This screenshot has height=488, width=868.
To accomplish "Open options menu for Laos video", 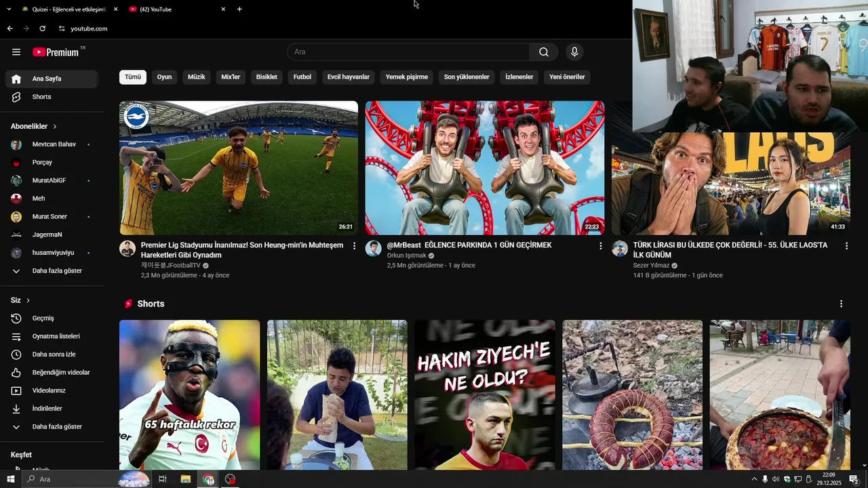I will coord(846,246).
